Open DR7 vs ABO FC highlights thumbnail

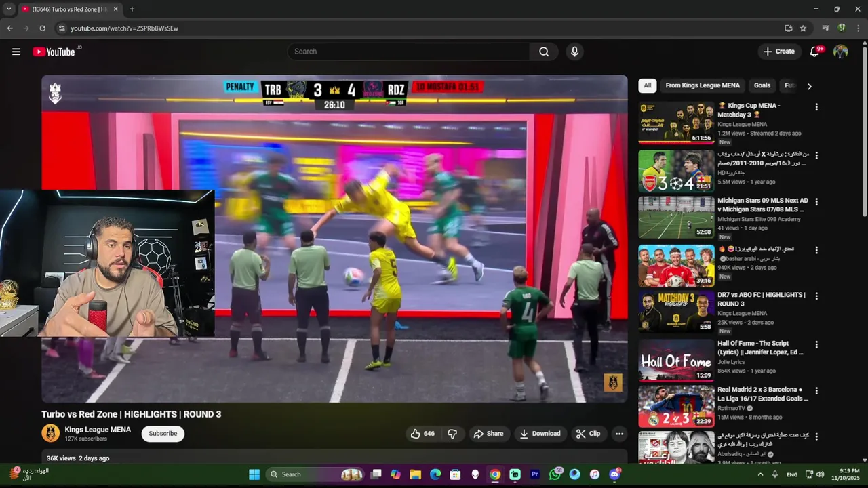coord(676,312)
